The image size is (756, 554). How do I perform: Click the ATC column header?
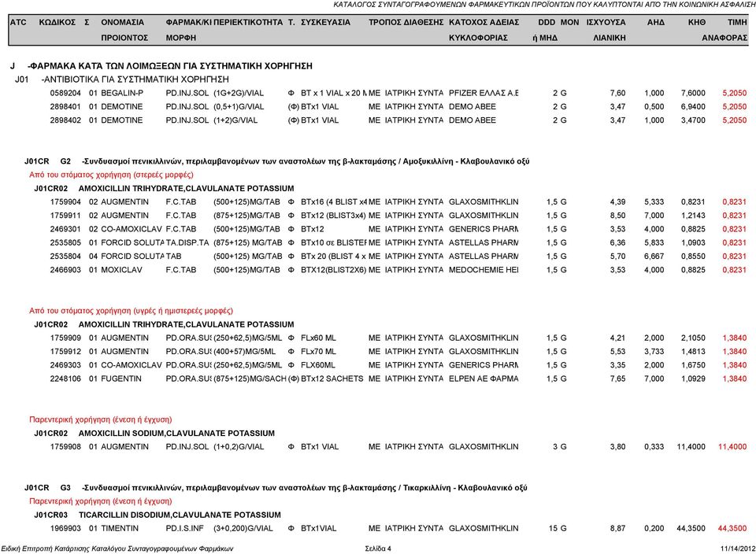coord(18,22)
